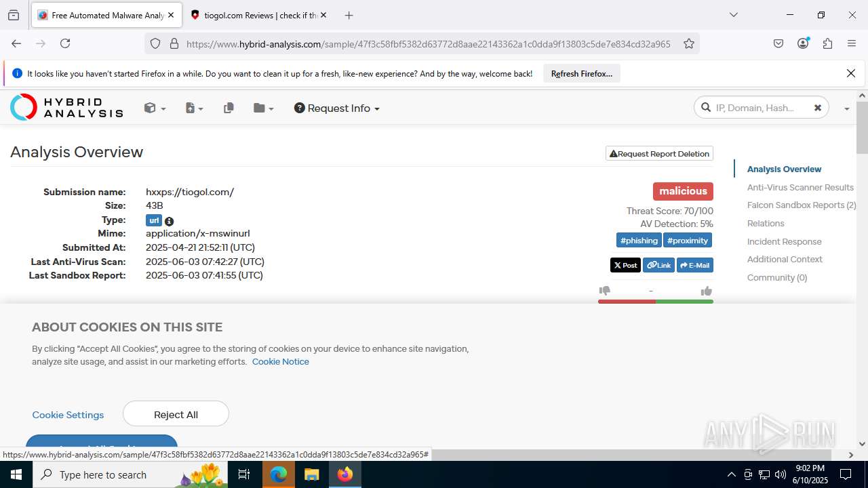
Task: Open a new browser tab
Action: 349,15
